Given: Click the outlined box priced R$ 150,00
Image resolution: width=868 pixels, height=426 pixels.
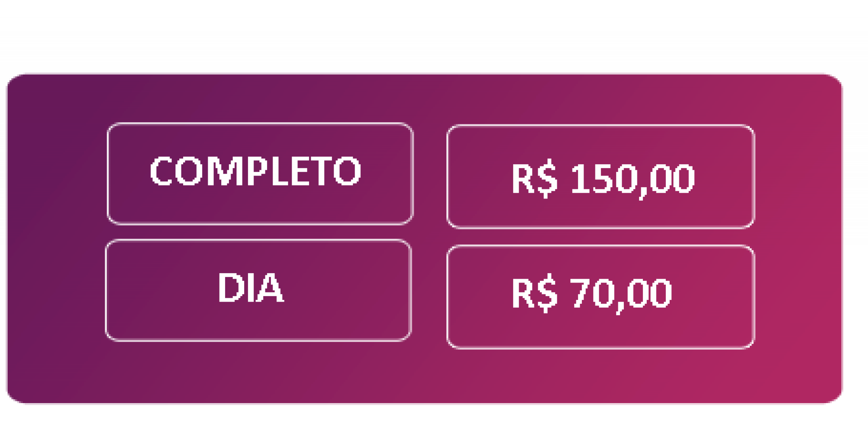Looking at the screenshot, I should [x=600, y=177].
